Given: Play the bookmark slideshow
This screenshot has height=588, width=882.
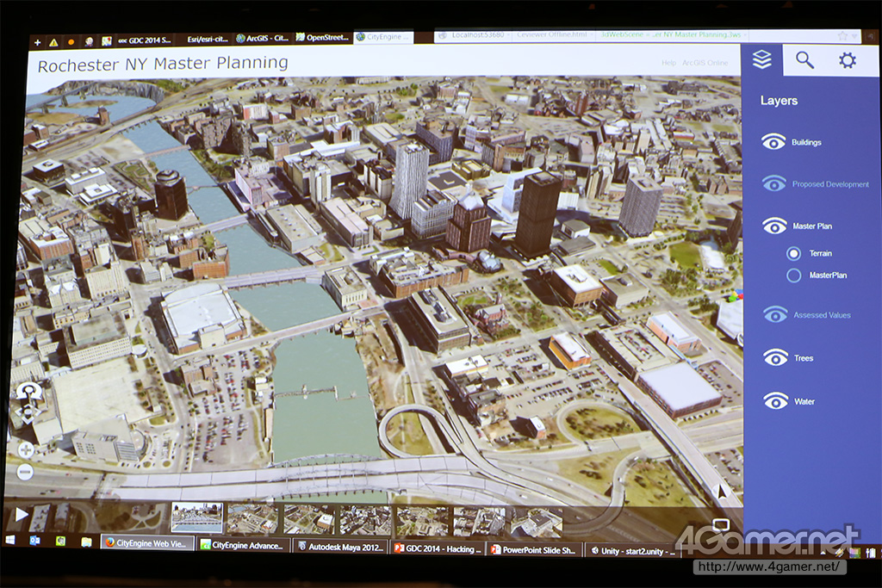Looking at the screenshot, I should (21, 516).
